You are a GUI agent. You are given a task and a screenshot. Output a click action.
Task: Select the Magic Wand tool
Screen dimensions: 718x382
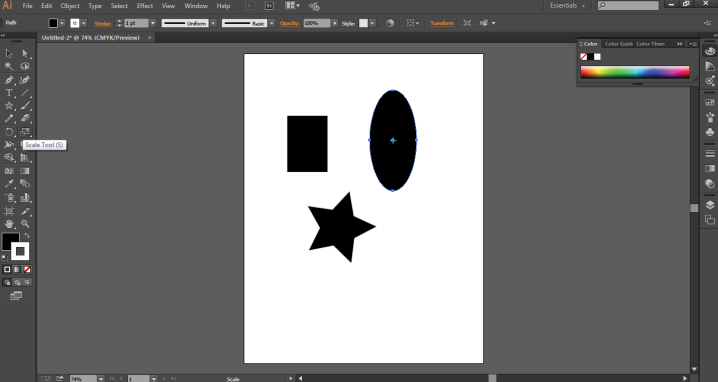pyautogui.click(x=9, y=66)
